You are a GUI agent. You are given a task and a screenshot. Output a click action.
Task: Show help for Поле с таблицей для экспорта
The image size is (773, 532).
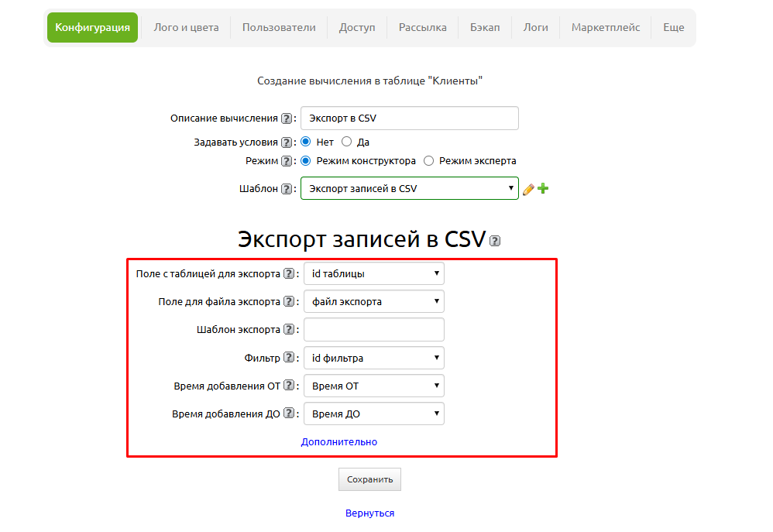pos(289,273)
